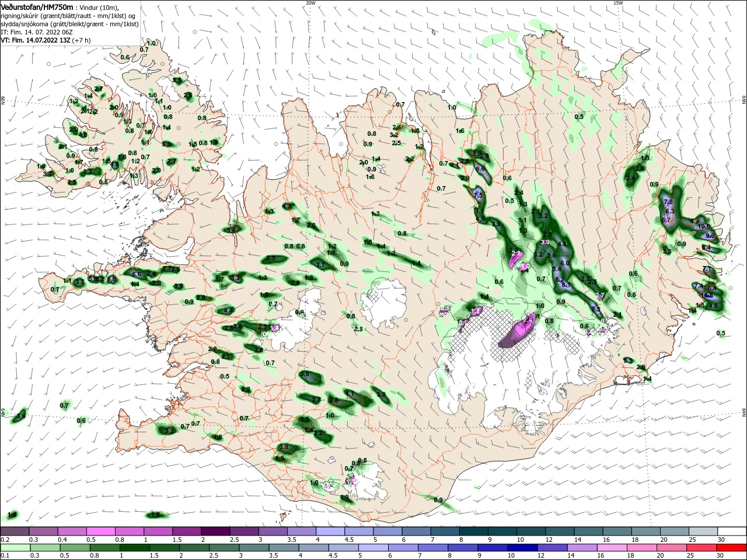Click the navy blue swatch between 10 and 12 in the lower legend

click(x=523, y=548)
